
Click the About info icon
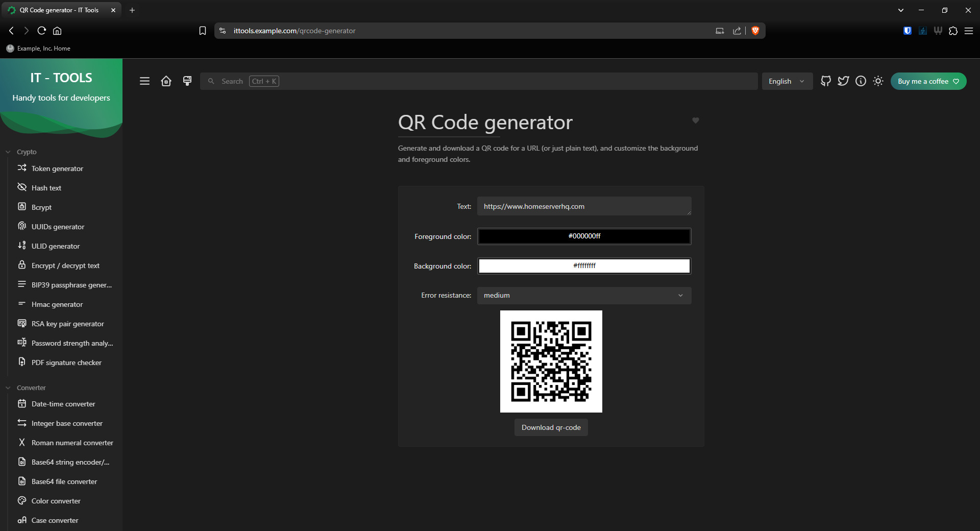point(861,81)
